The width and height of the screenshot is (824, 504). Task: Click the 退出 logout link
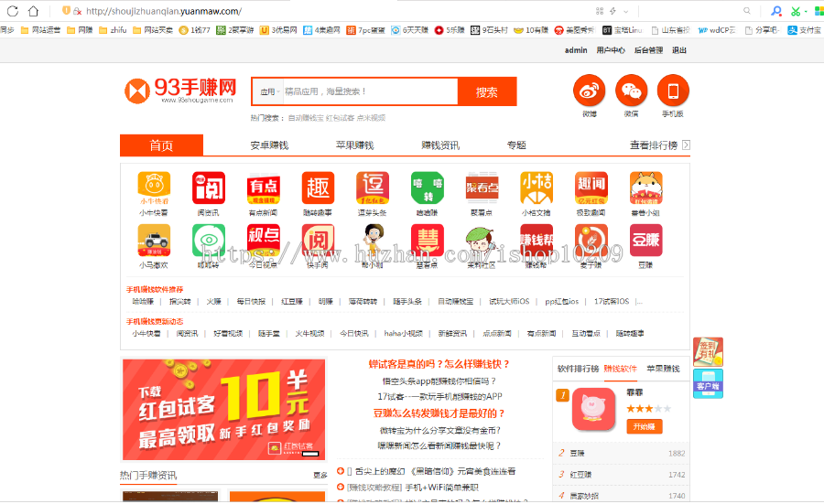(679, 50)
